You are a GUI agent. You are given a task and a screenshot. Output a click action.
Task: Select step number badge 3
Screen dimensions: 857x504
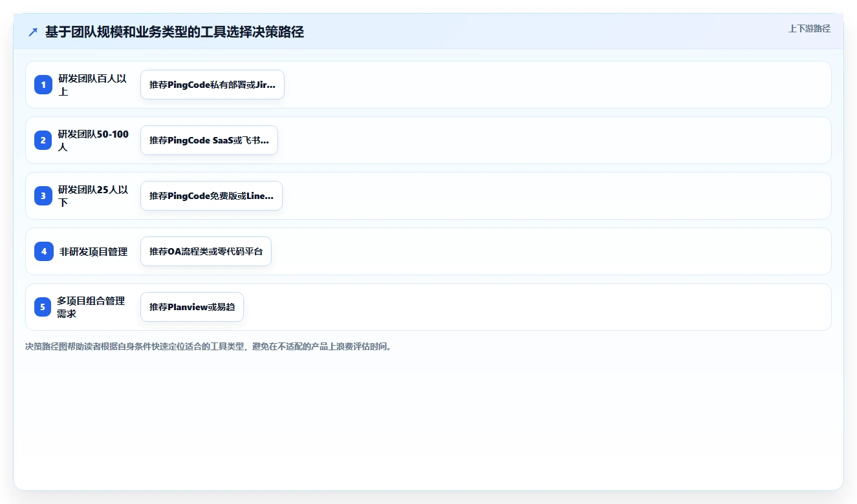click(x=43, y=196)
